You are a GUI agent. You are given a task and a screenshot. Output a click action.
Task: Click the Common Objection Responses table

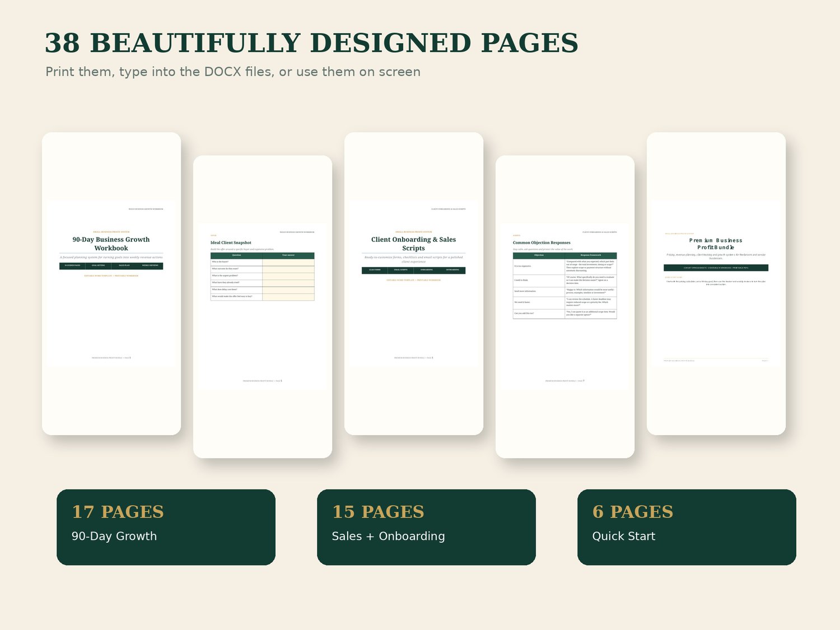(x=564, y=286)
